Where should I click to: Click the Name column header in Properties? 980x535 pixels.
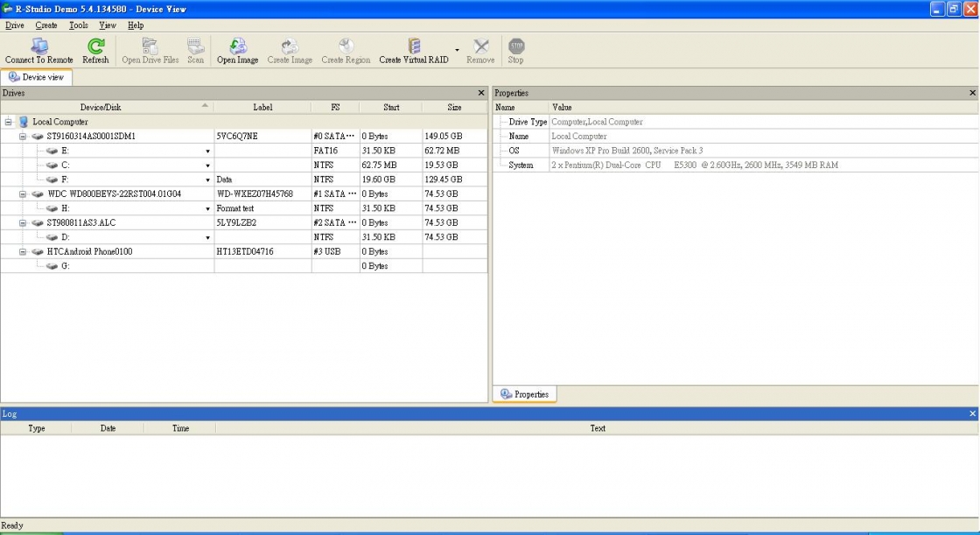point(521,108)
